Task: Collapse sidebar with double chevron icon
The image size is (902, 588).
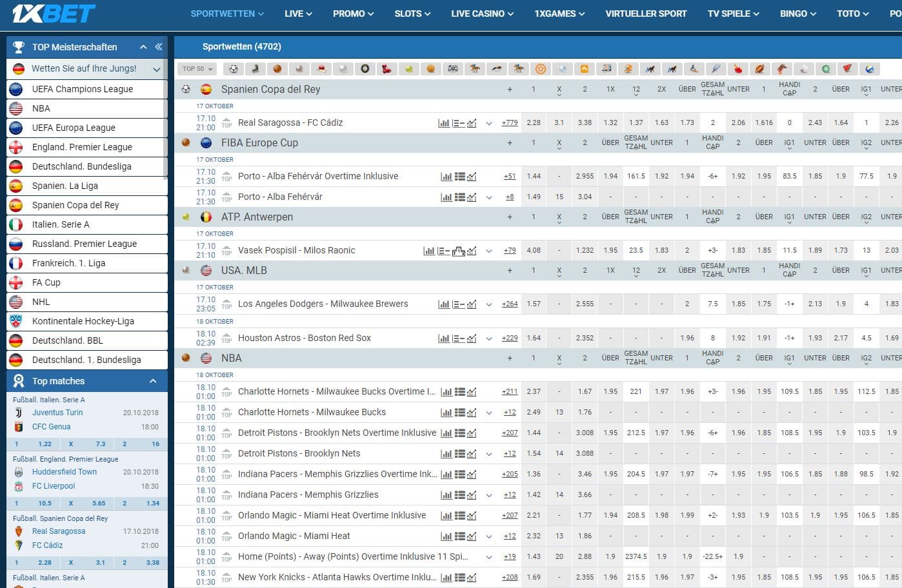Action: tap(158, 46)
